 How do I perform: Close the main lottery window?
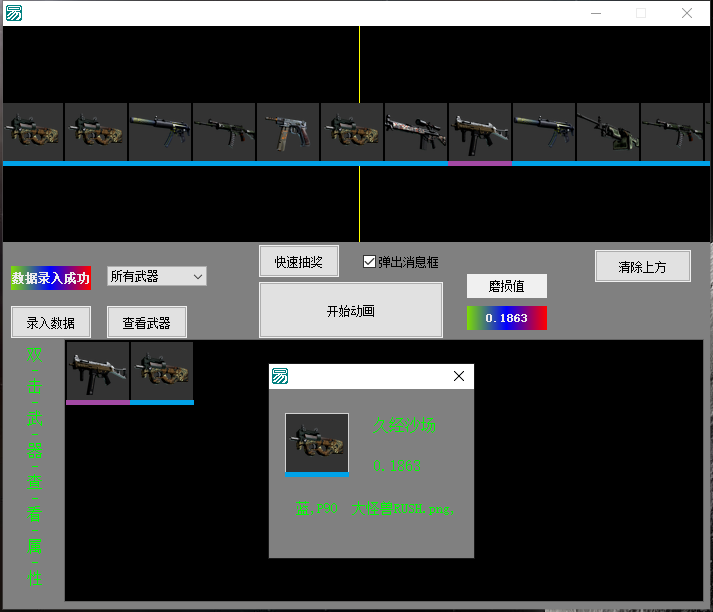(687, 13)
